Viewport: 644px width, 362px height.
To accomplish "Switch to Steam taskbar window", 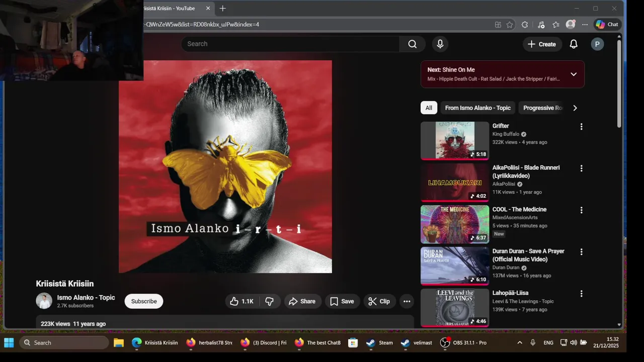I will pos(380,342).
